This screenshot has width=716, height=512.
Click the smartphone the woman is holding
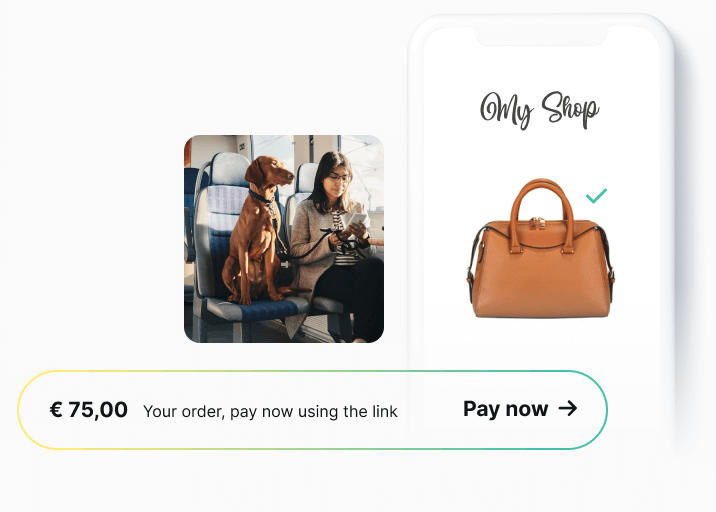click(356, 219)
